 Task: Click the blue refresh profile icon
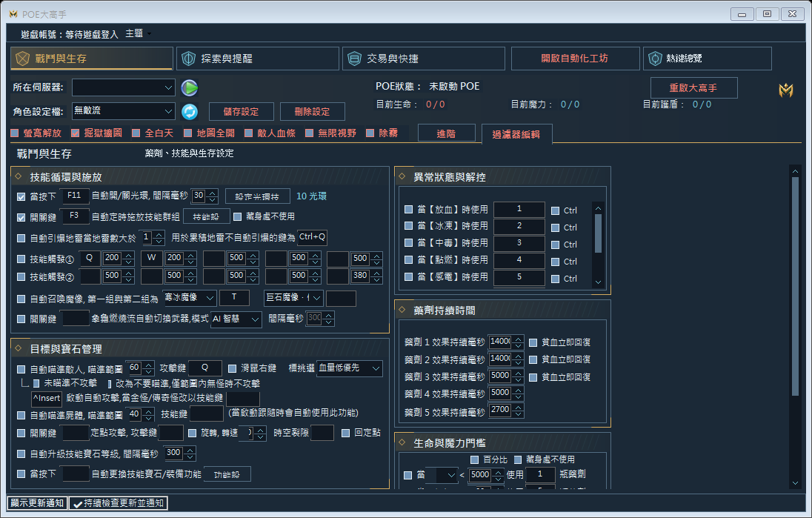[x=190, y=111]
